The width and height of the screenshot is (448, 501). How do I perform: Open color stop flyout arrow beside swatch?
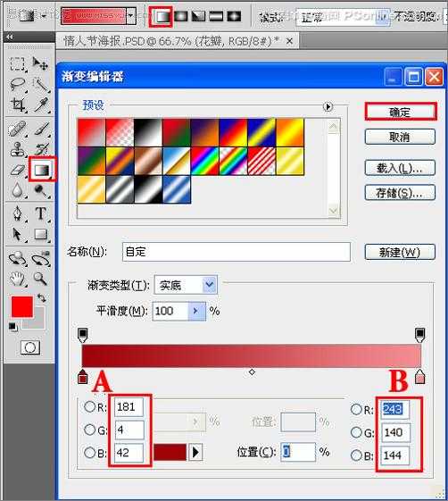195,452
